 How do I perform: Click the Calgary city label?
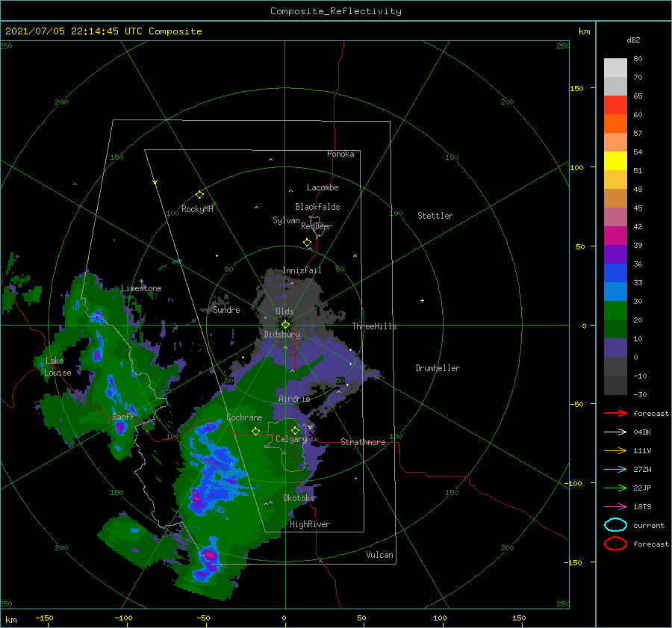[x=291, y=439]
